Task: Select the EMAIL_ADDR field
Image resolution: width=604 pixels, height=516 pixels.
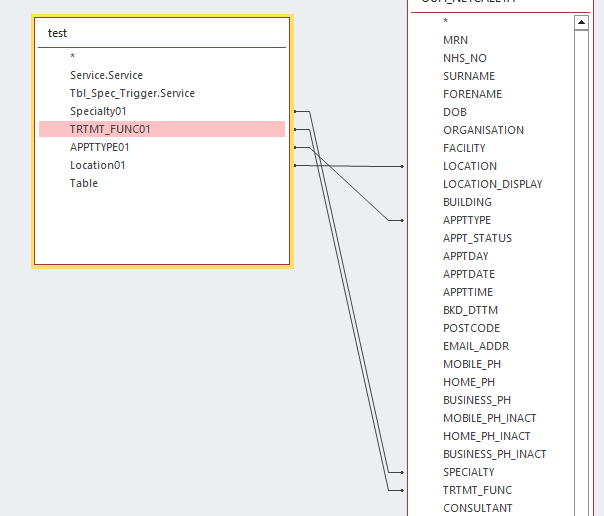Action: (476, 346)
